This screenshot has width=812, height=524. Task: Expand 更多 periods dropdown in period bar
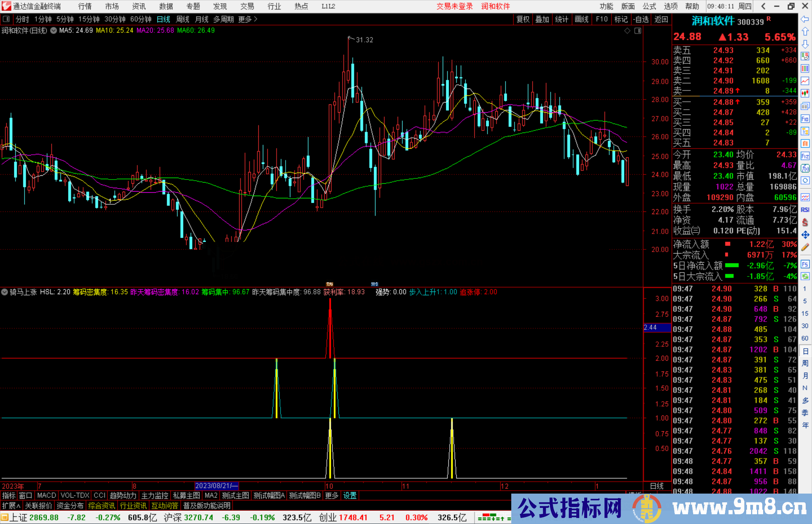click(x=245, y=19)
